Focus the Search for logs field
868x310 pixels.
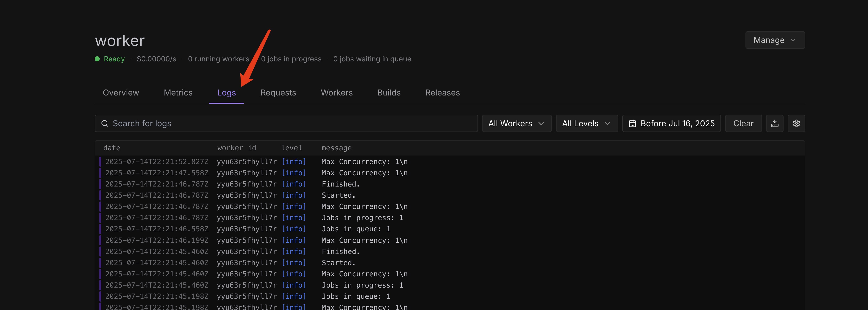pyautogui.click(x=290, y=123)
